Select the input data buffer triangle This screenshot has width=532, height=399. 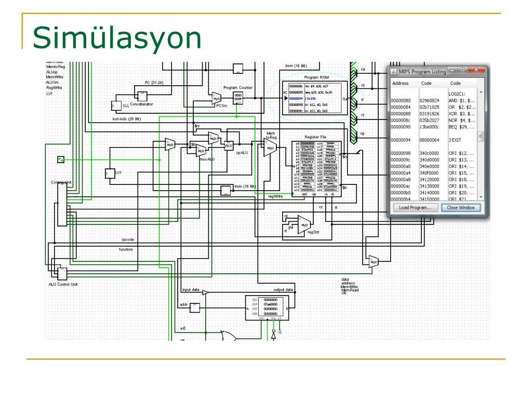206,292
